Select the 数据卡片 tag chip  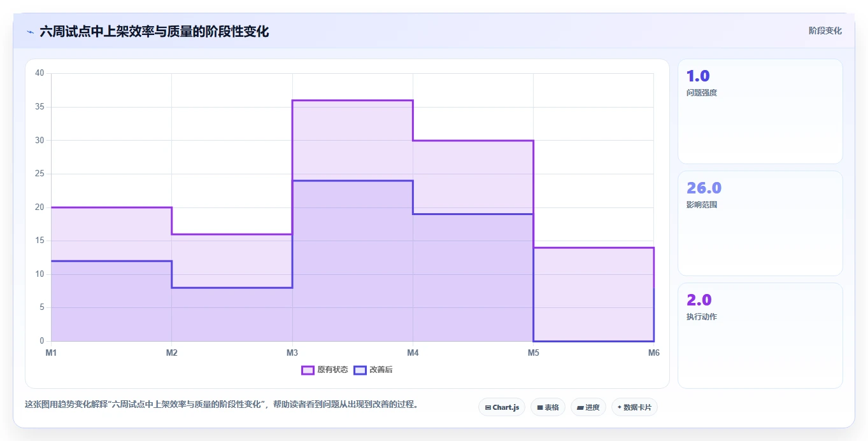pyautogui.click(x=634, y=407)
